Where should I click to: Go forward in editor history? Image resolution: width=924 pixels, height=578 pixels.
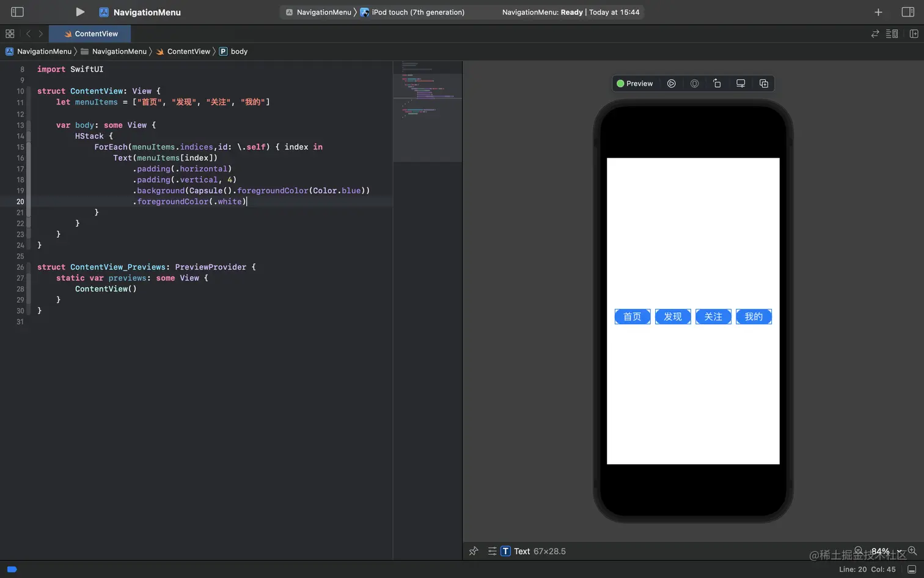click(41, 34)
